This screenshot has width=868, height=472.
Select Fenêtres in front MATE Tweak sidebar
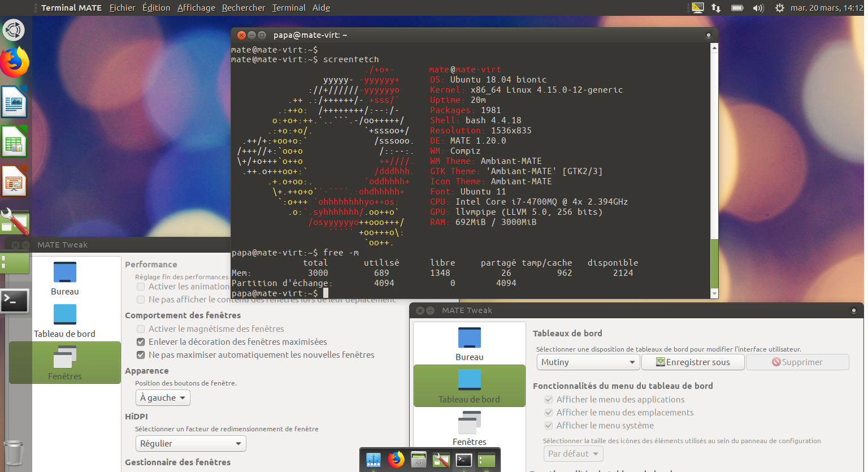tap(470, 428)
